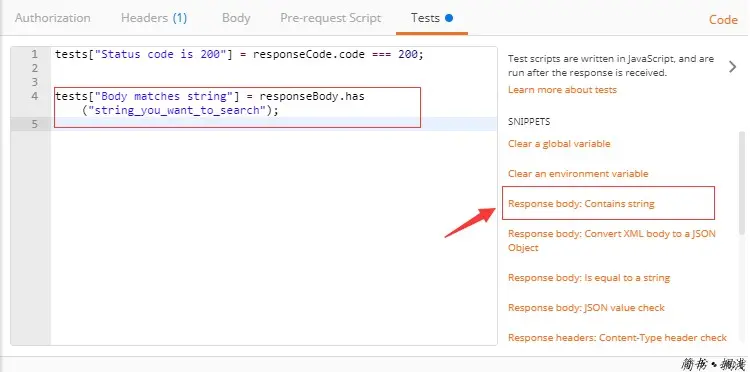Insert Clear an environment variable snippet
The height and width of the screenshot is (372, 750).
click(578, 174)
